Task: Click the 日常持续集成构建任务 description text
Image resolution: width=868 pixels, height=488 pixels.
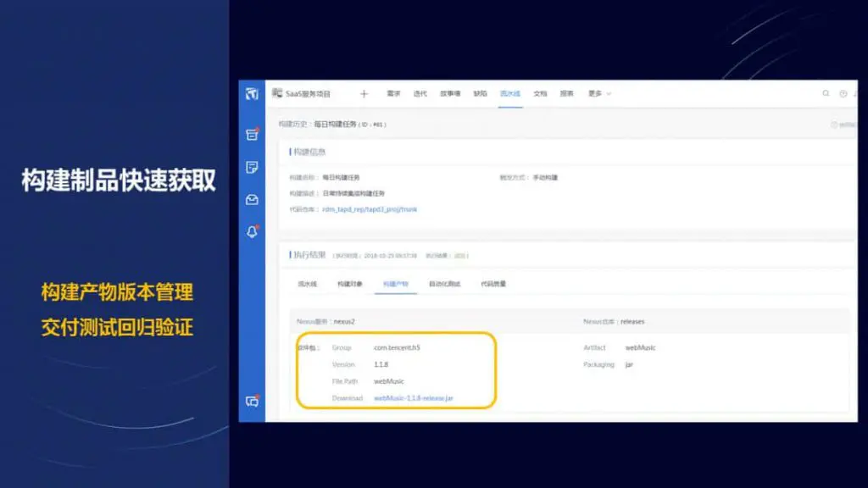Action: (x=353, y=193)
